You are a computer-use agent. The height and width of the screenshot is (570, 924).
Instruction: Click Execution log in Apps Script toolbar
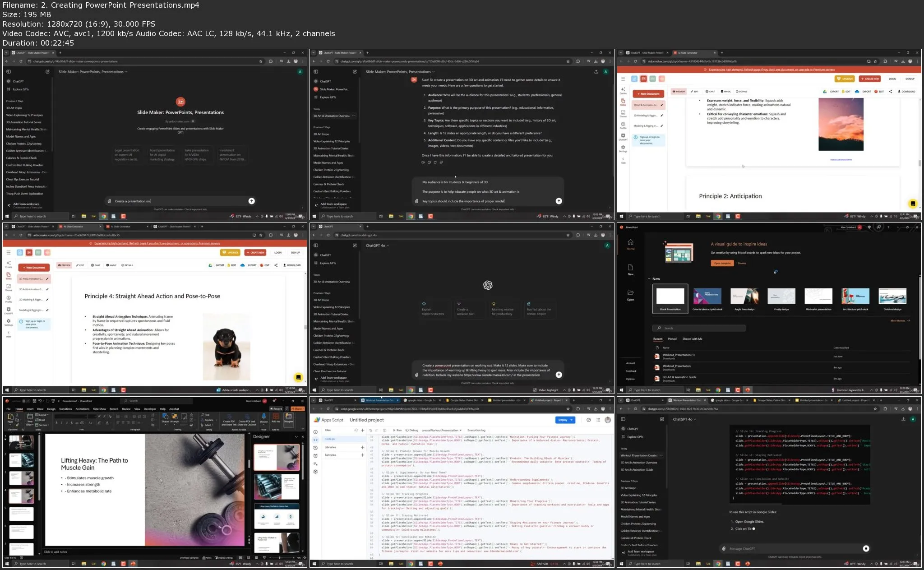(x=476, y=430)
